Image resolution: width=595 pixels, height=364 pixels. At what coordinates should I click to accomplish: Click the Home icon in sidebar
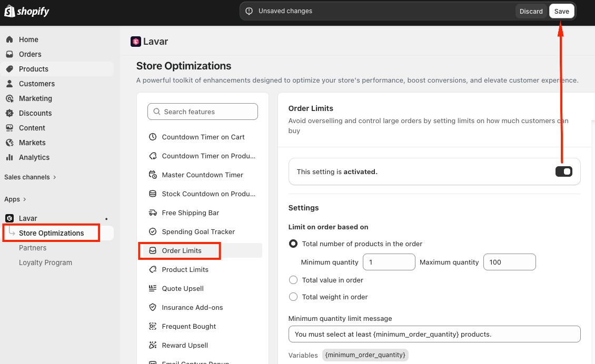pyautogui.click(x=9, y=39)
